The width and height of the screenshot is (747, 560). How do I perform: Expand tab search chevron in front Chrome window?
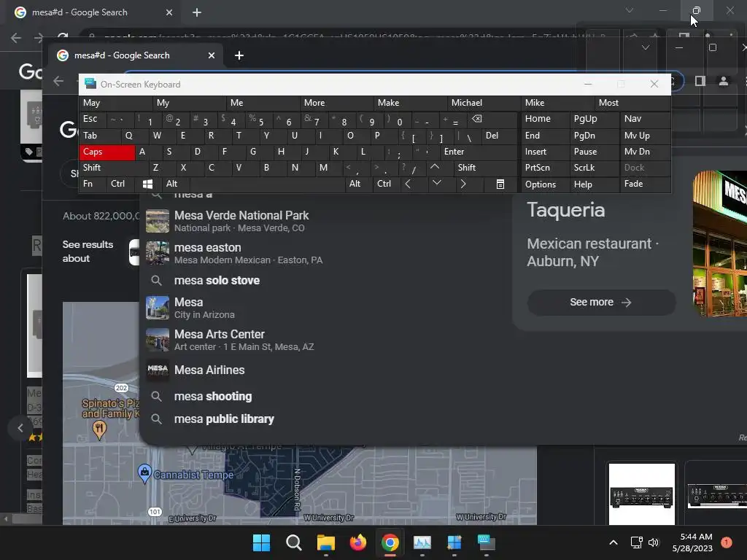click(x=646, y=47)
